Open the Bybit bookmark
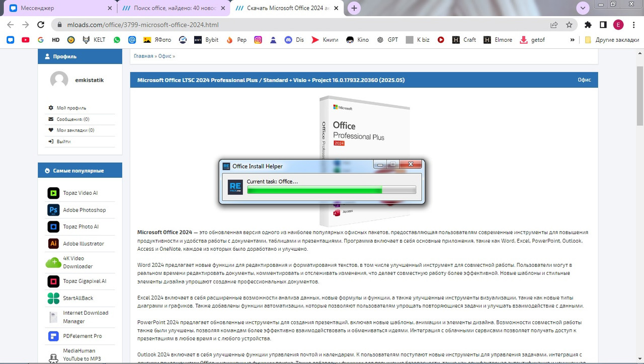 207,40
